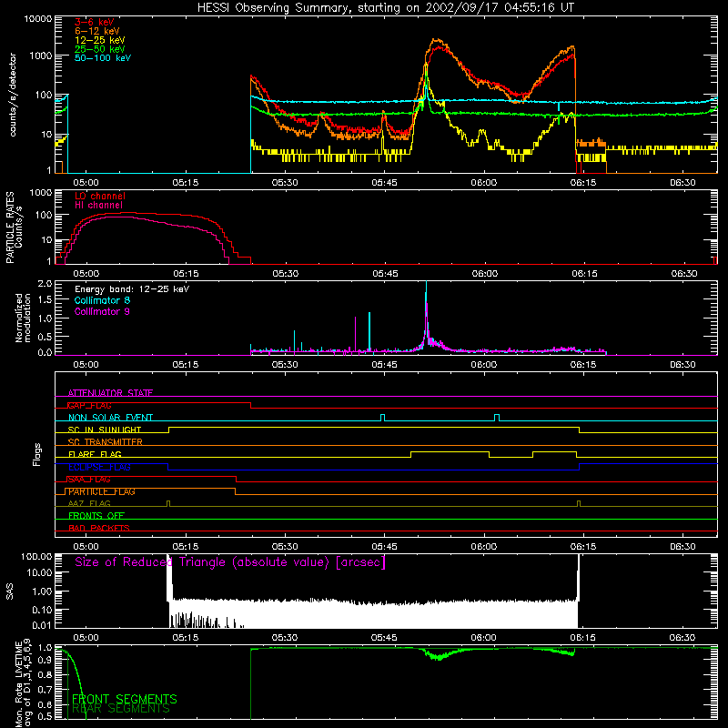This screenshot has height=728, width=728.
Task: Click 06:00 tick label under count-rate plot
Action: point(484,183)
